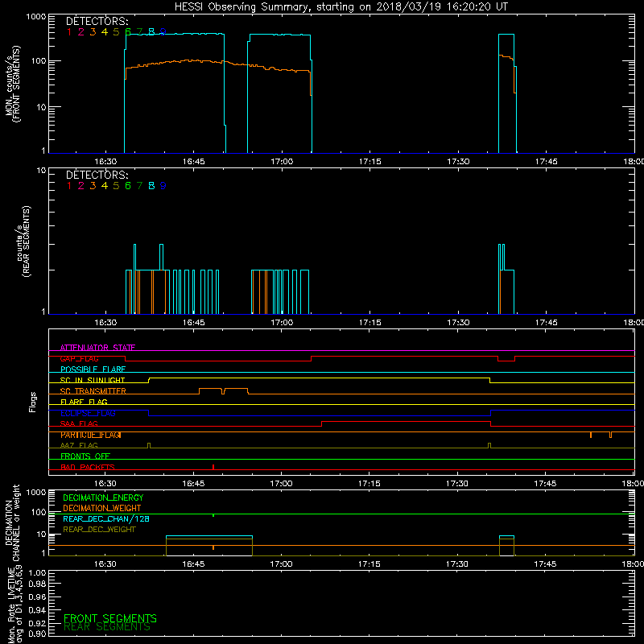Click 16:30 tick label under front segments panel

tap(105, 162)
